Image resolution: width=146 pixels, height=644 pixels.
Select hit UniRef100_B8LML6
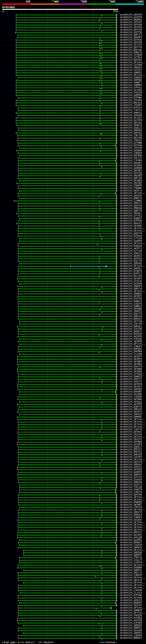[131, 103]
